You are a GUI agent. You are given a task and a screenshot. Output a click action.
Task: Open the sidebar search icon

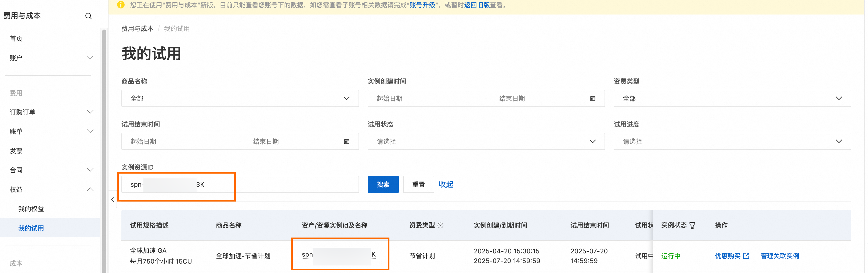[89, 16]
